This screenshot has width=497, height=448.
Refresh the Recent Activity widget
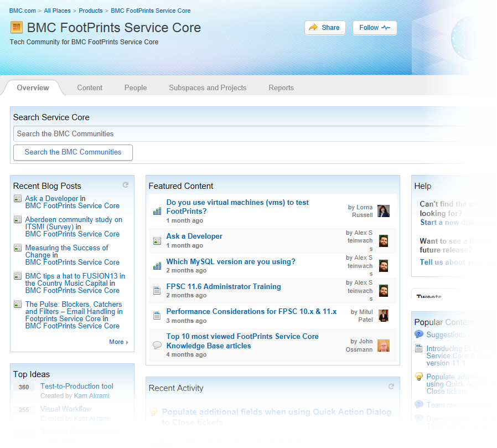[x=391, y=386]
